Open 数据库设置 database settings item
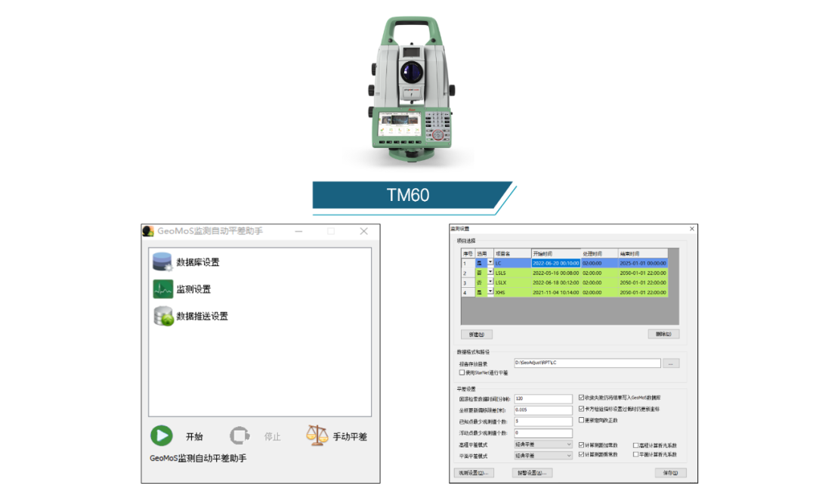 (186, 262)
